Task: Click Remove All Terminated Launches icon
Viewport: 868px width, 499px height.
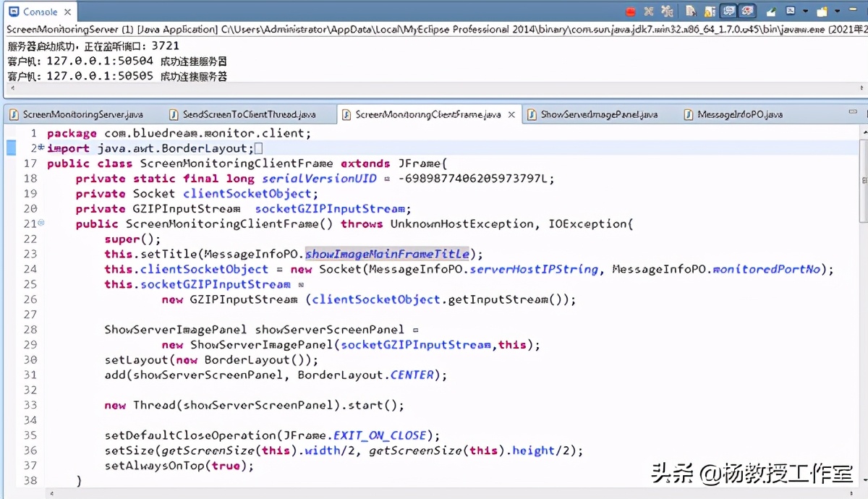Action: 667,12
